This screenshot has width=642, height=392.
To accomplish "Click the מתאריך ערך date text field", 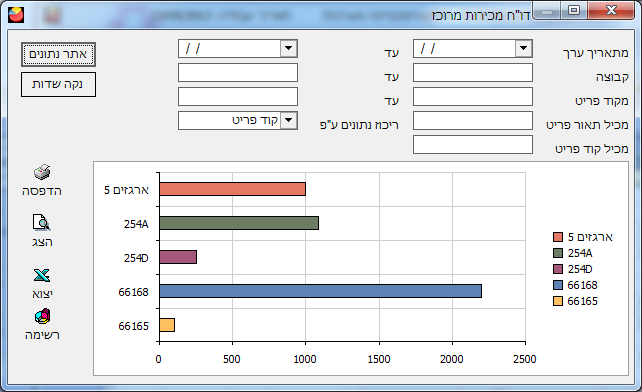I will point(464,48).
